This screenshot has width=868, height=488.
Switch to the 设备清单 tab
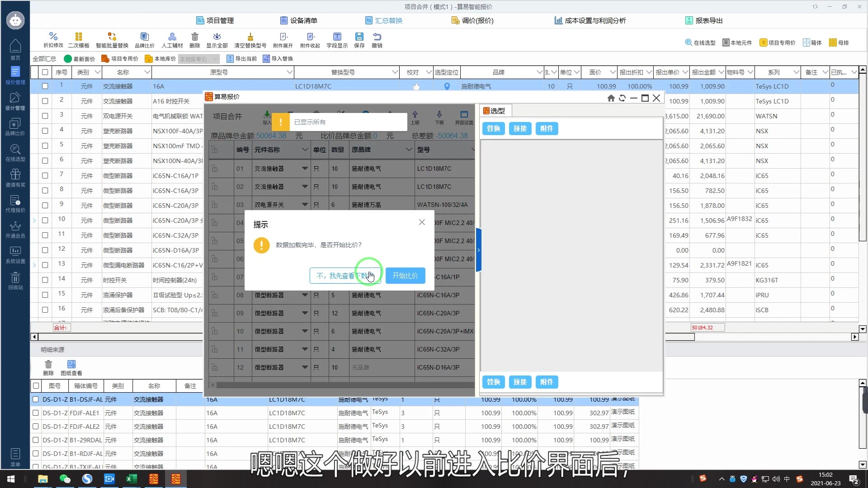click(x=299, y=20)
